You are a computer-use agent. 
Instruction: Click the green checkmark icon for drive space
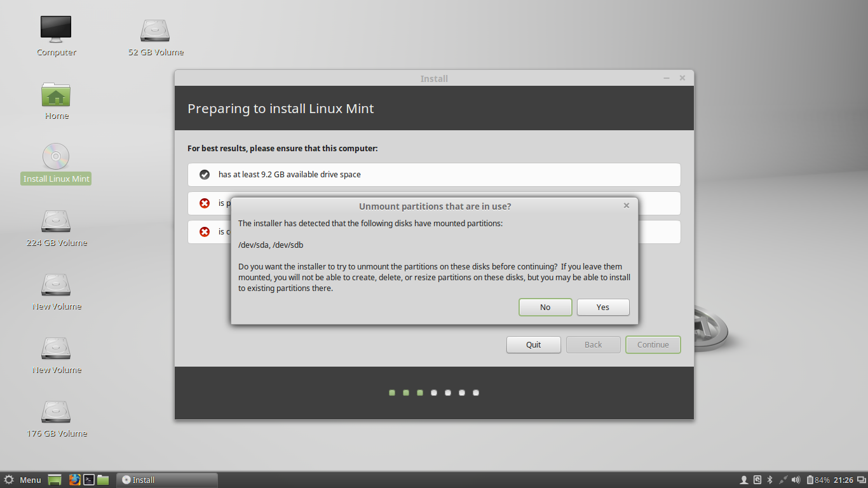pyautogui.click(x=205, y=175)
